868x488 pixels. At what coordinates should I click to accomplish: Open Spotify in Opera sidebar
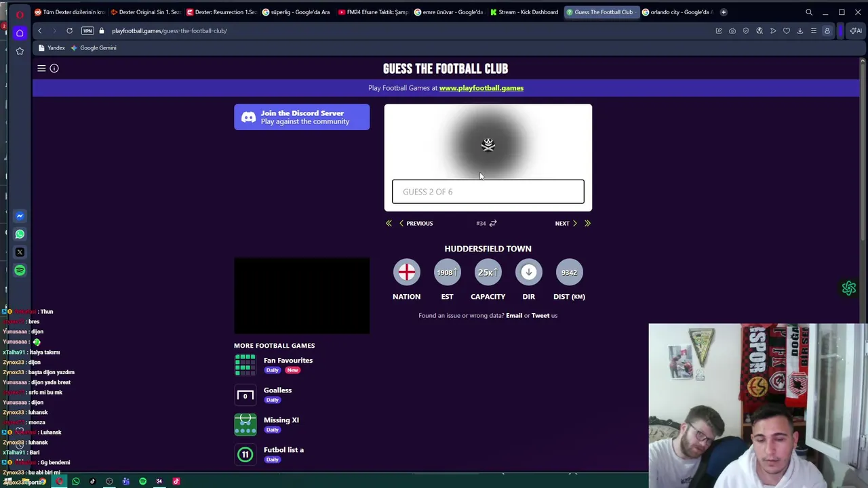pyautogui.click(x=20, y=270)
